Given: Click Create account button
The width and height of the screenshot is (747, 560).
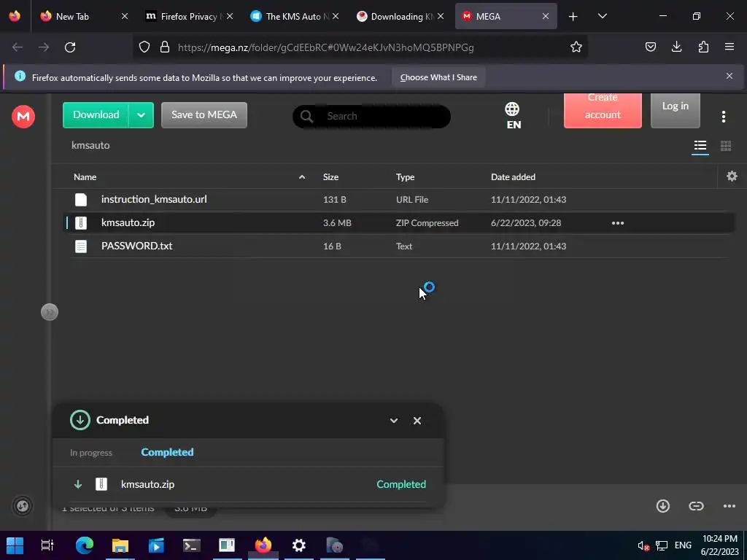Looking at the screenshot, I should point(603,111).
